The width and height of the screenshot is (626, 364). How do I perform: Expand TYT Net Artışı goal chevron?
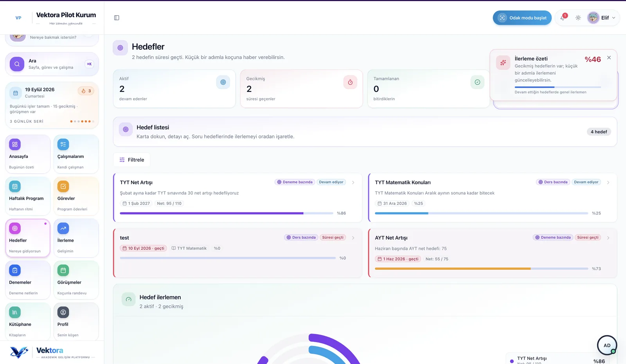[x=353, y=182]
